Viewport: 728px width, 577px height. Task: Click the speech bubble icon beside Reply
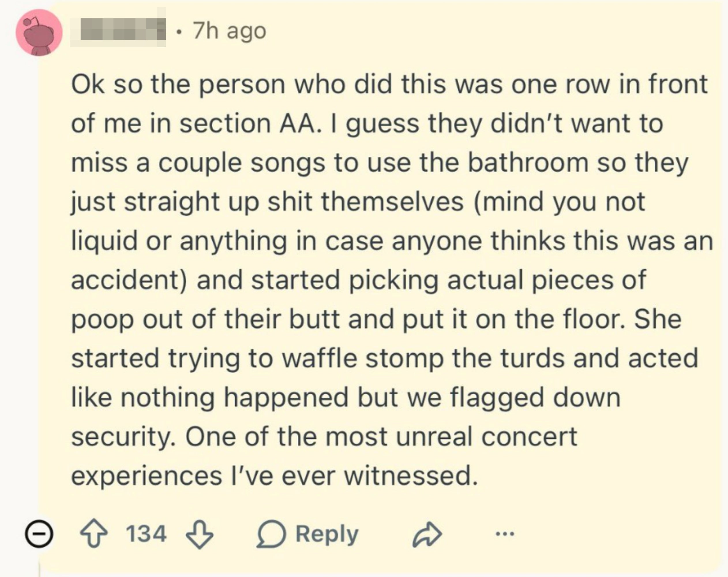(271, 534)
